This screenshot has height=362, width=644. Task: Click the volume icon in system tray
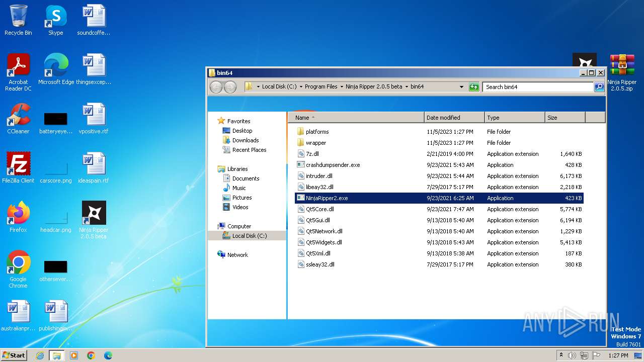(572, 355)
